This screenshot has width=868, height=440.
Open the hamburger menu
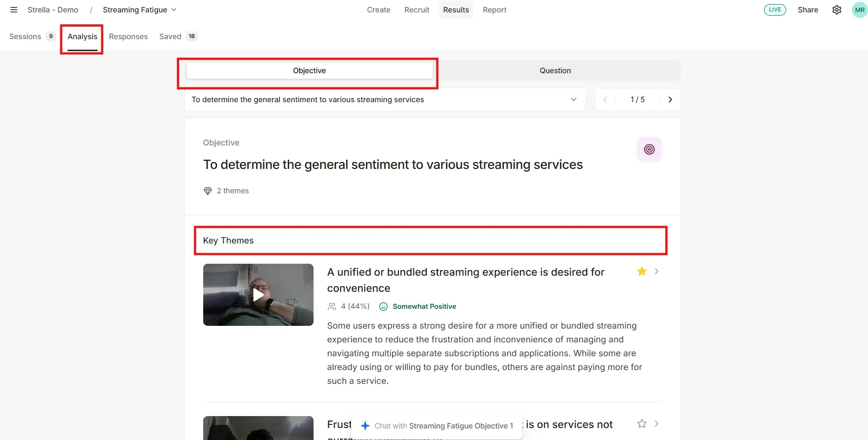tap(14, 10)
